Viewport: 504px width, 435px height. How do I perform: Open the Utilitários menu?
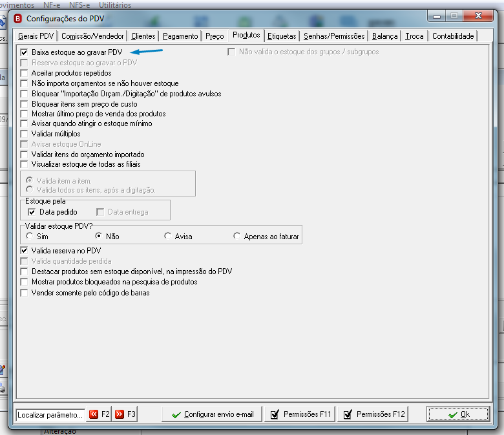[115, 5]
